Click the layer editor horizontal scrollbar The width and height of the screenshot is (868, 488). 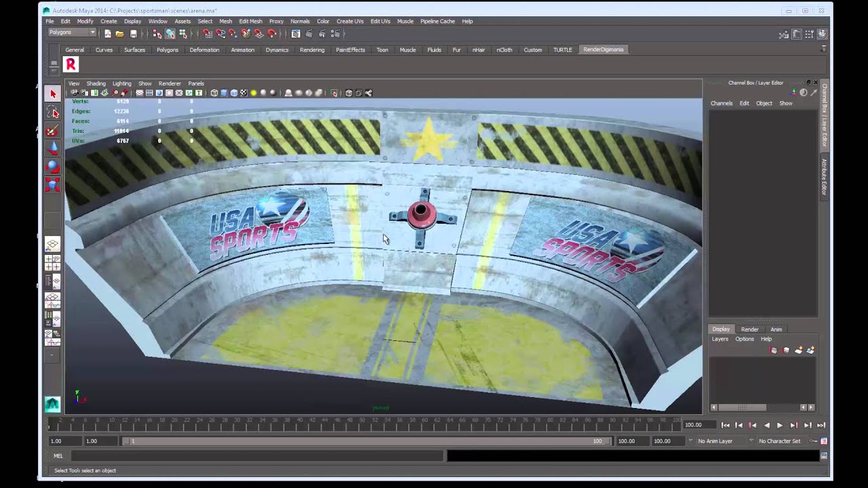pos(743,407)
